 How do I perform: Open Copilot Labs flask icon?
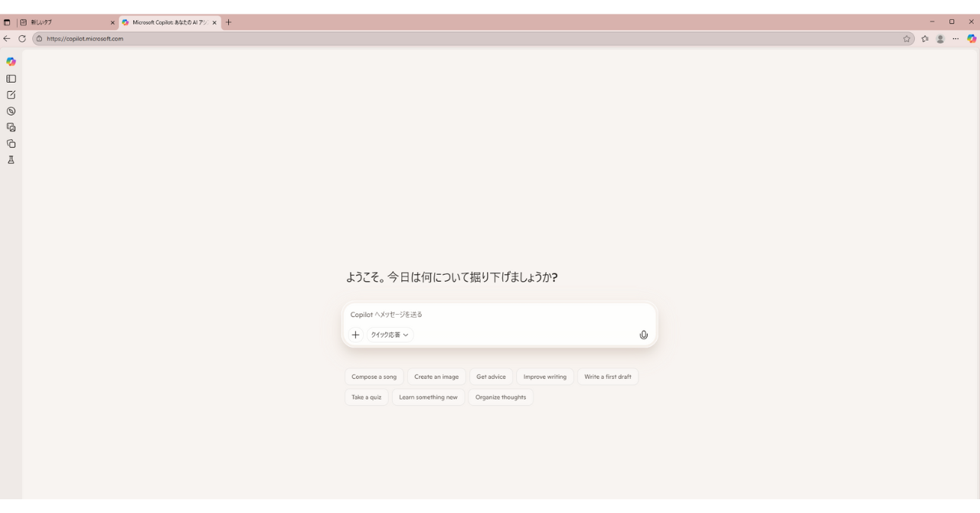coord(11,160)
